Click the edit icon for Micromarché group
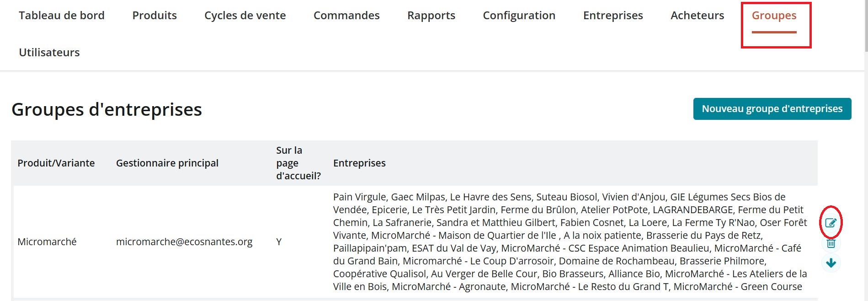Image resolution: width=868 pixels, height=301 pixels. pyautogui.click(x=831, y=223)
